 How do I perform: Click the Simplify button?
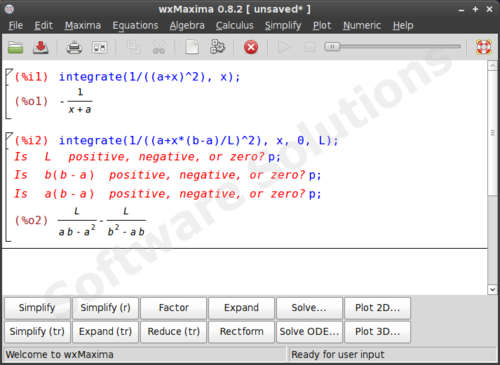coord(37,308)
